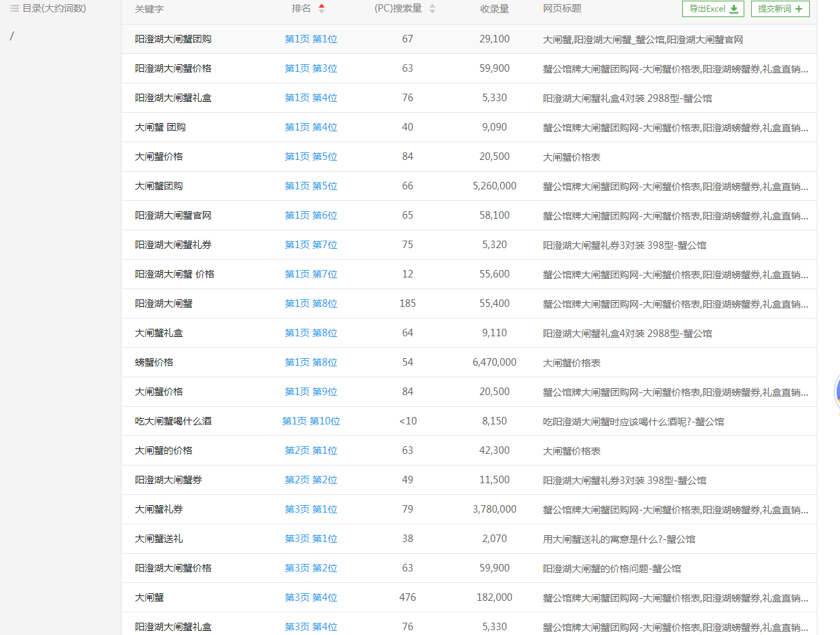Image resolution: width=840 pixels, height=635 pixels.
Task: Open 第1页 第6位 ranking link
Action: (311, 215)
